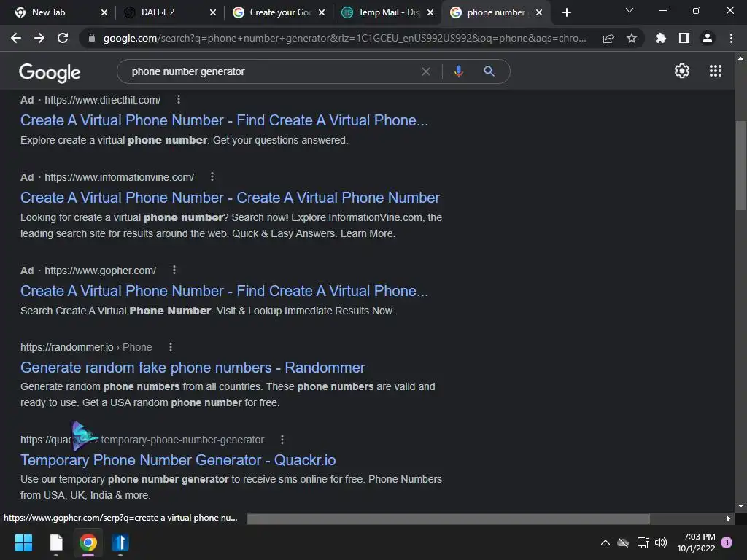The height and width of the screenshot is (560, 747).
Task: Open the Windows Start menu
Action: click(x=23, y=542)
